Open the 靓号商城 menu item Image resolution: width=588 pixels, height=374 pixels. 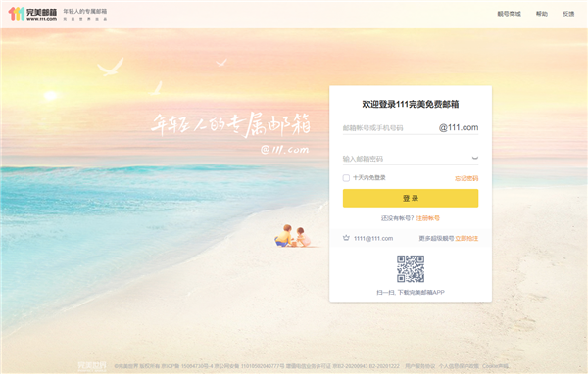pos(509,14)
